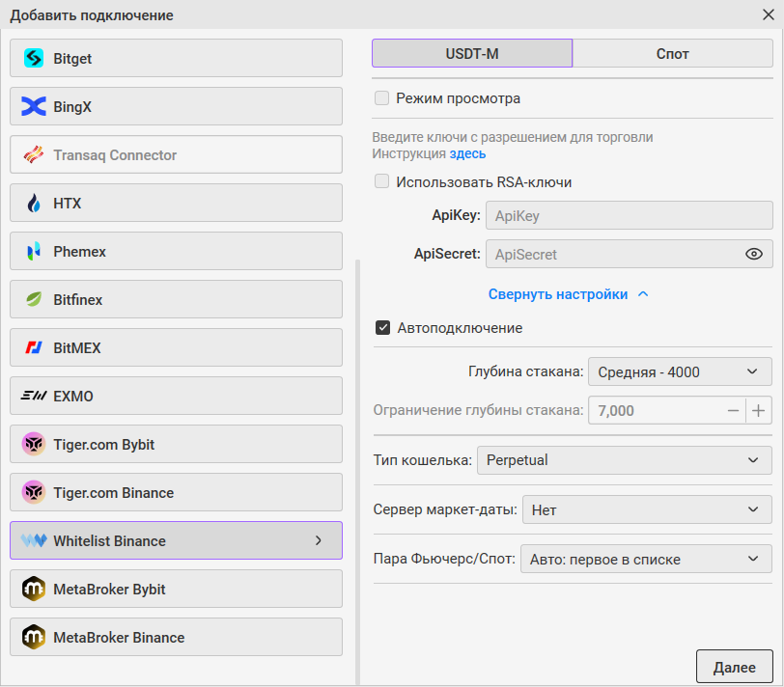Click the BingX logo icon
The image size is (784, 687).
point(34,107)
